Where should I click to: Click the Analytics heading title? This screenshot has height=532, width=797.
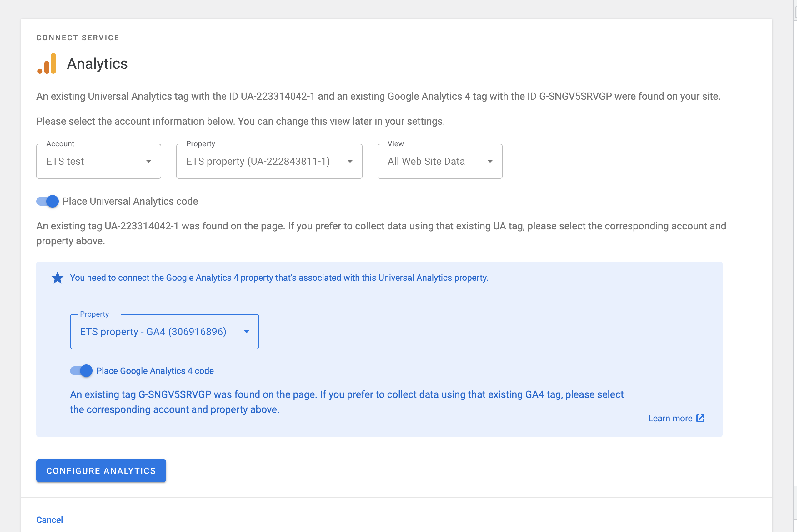98,63
